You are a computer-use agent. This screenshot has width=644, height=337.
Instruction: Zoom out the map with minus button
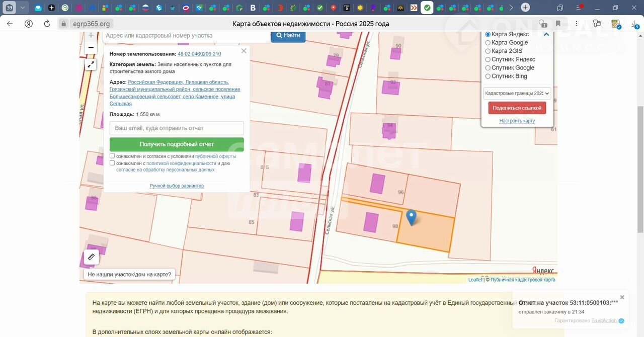(91, 48)
